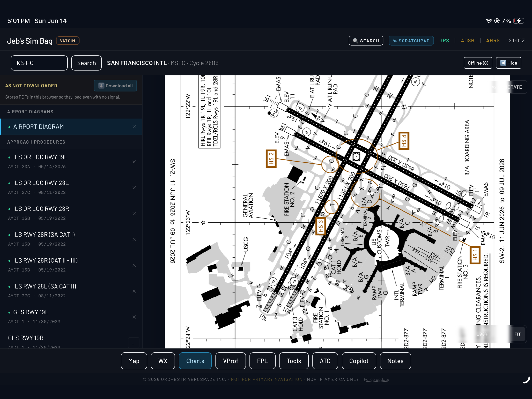532x399 pixels.
Task: Open GLS RWY 19L chart
Action: click(x=71, y=317)
